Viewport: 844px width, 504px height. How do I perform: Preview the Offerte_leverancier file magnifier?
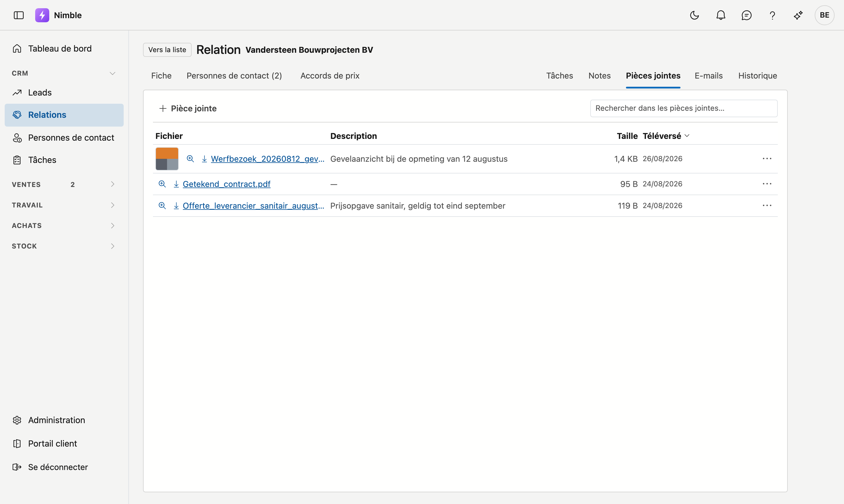pos(162,205)
